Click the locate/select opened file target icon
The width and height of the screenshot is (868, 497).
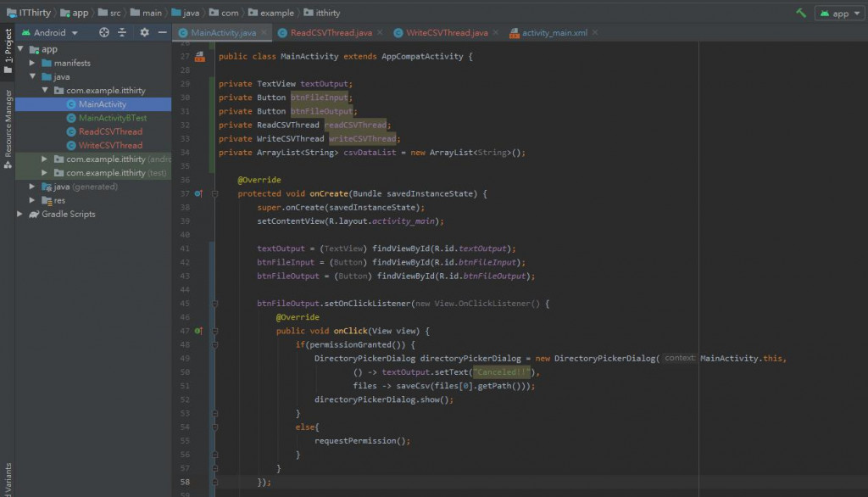(104, 32)
